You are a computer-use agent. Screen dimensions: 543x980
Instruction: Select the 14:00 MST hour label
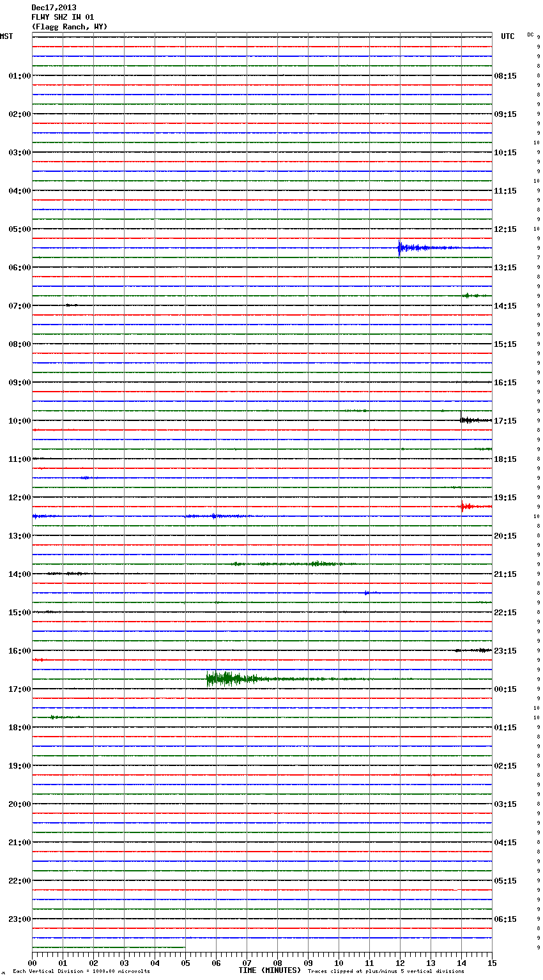tap(19, 574)
